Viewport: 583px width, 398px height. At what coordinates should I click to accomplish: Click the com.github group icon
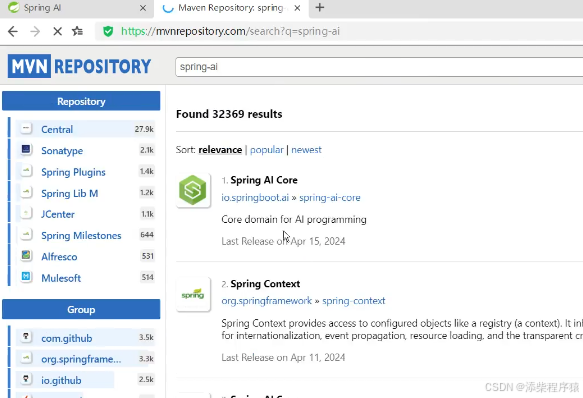coord(26,337)
